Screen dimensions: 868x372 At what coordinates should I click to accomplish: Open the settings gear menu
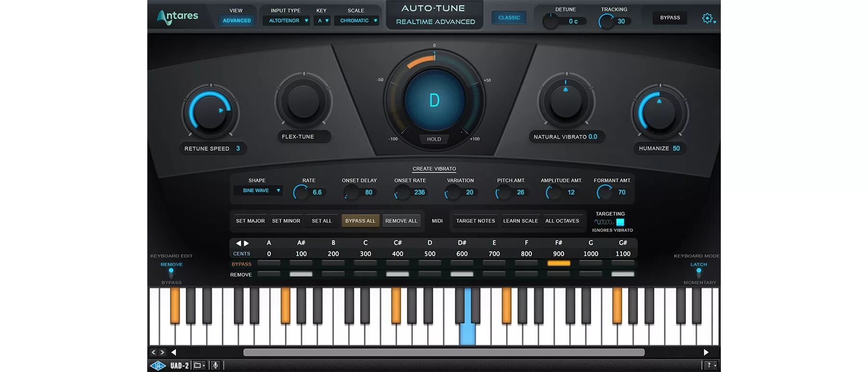(x=708, y=18)
